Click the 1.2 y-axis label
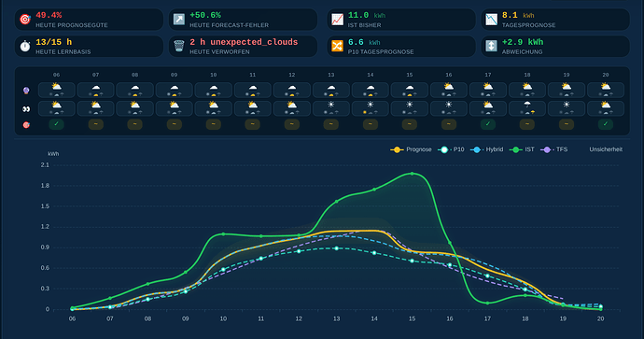The width and height of the screenshot is (644, 339). tap(45, 226)
